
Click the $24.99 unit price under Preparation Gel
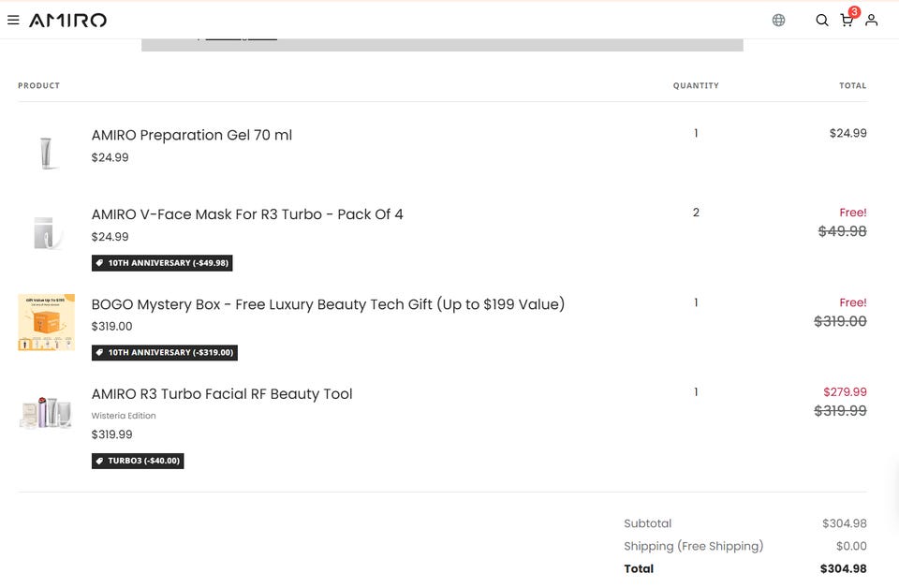point(111,157)
